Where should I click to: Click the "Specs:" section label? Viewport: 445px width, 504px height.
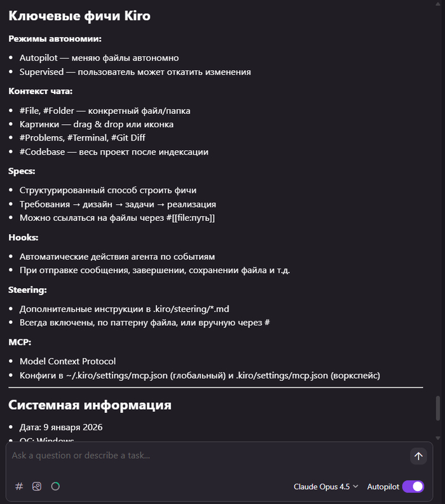click(x=22, y=171)
